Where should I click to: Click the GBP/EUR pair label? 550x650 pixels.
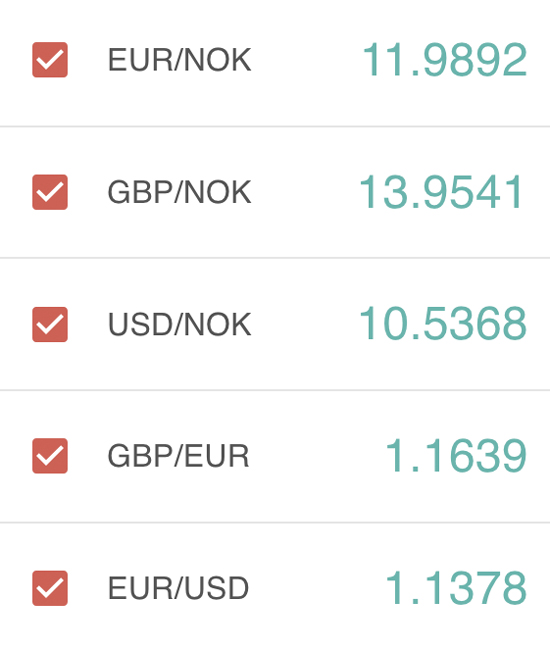[179, 456]
